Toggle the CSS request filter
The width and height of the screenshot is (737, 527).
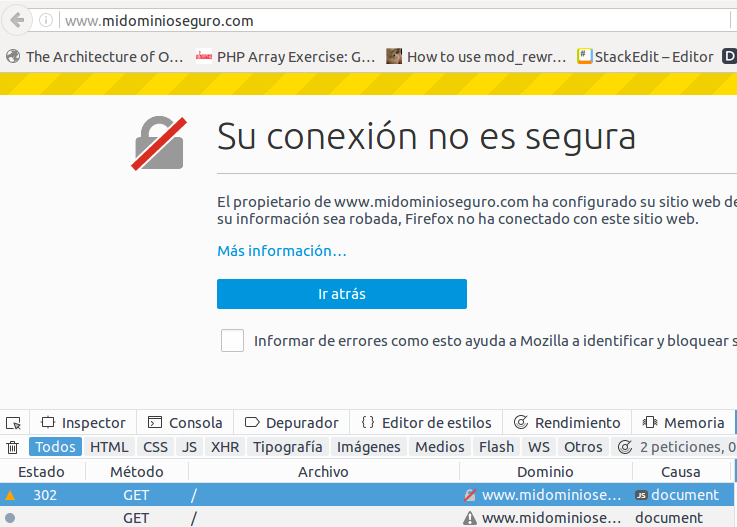(155, 447)
